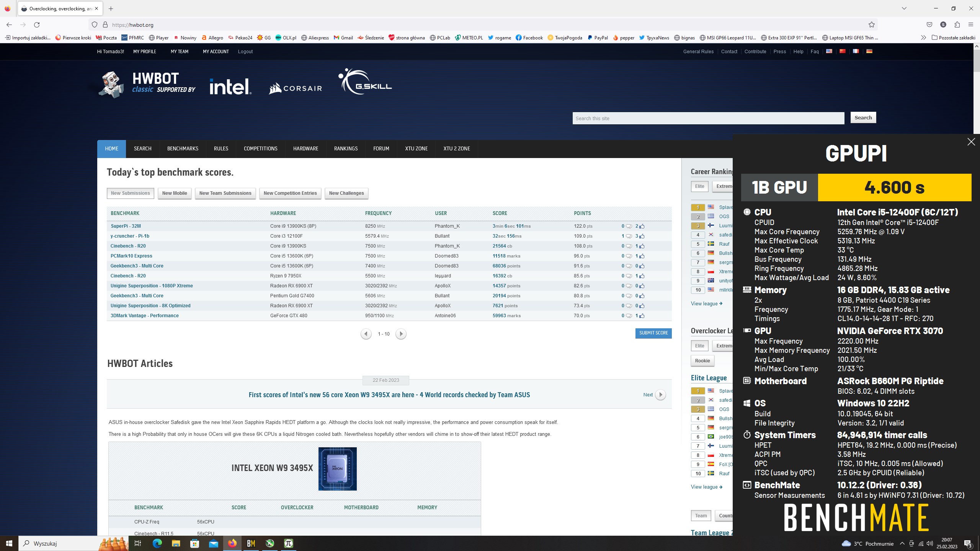Select the Rookie league tab

click(x=702, y=361)
